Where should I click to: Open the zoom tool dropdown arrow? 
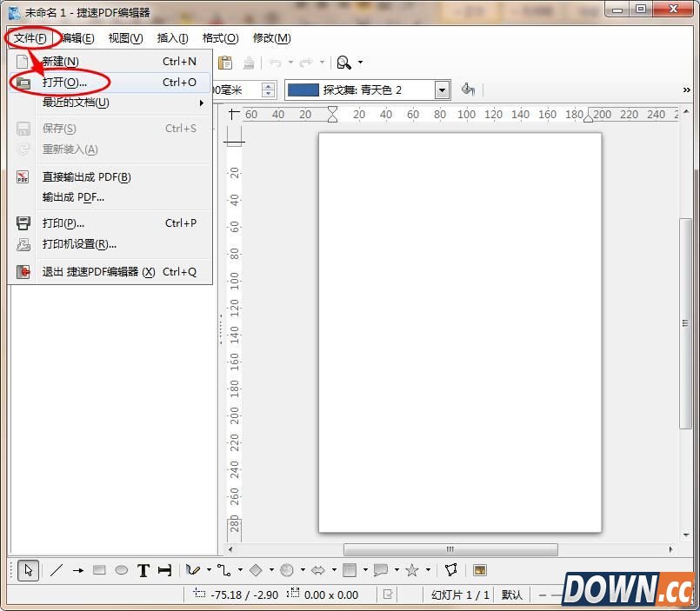(x=361, y=63)
